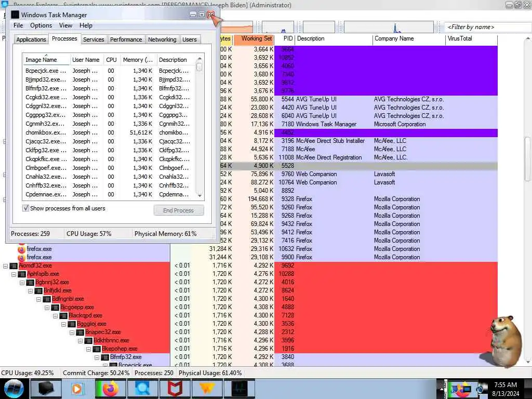532x399 pixels.
Task: Click the Blfmfp32.exe process icon in the tree
Action: 105,357
